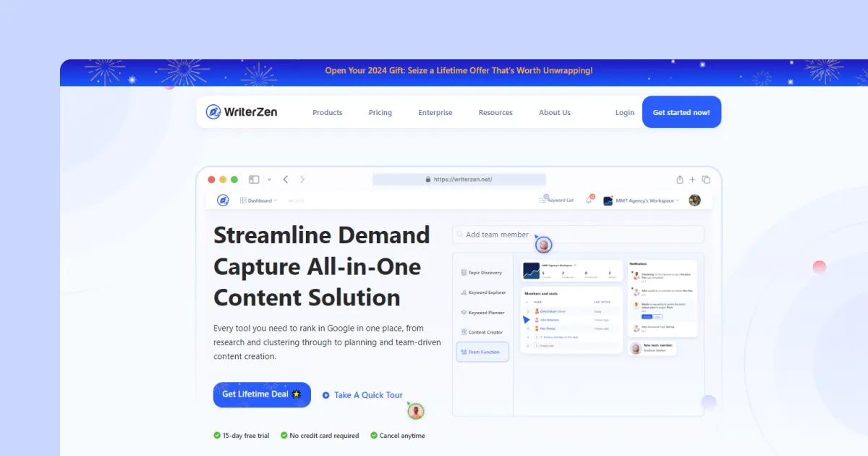Image resolution: width=868 pixels, height=456 pixels.
Task: Toggle the mock browser sidebar icon
Action: [x=254, y=180]
